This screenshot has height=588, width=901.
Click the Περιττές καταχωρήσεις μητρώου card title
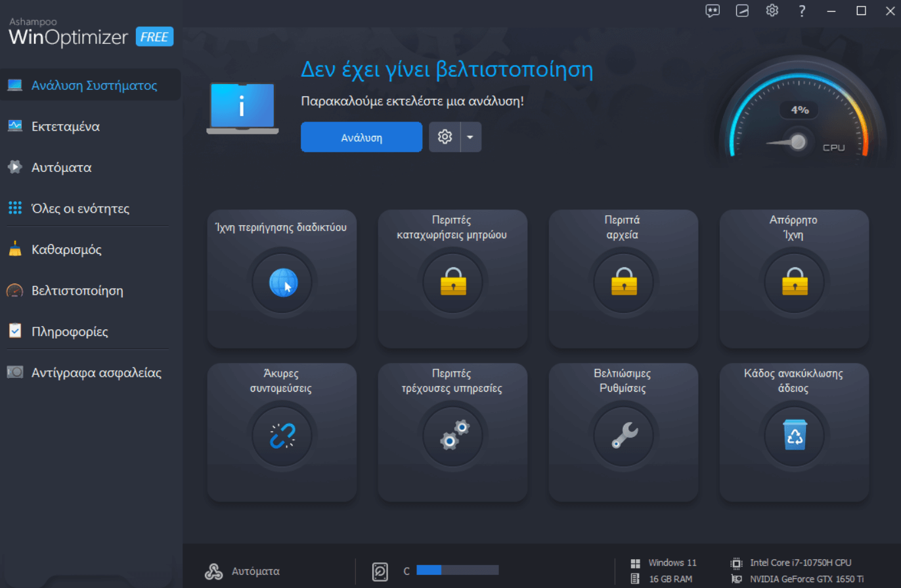[452, 227]
